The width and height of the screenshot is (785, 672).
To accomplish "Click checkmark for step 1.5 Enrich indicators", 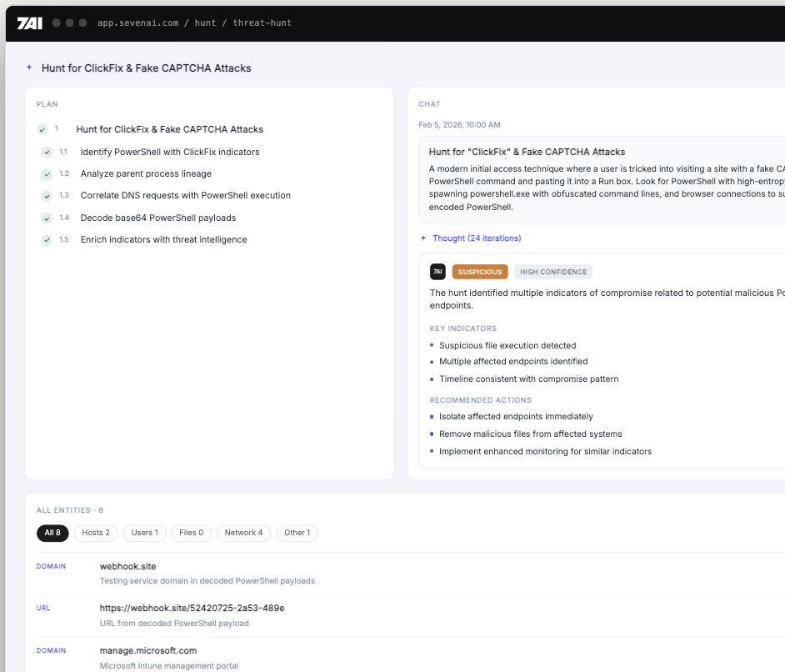I will [47, 240].
